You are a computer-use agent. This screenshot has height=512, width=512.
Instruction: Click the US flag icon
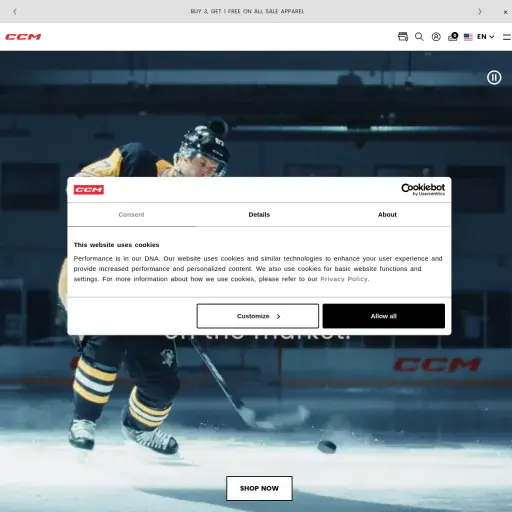[x=468, y=37]
